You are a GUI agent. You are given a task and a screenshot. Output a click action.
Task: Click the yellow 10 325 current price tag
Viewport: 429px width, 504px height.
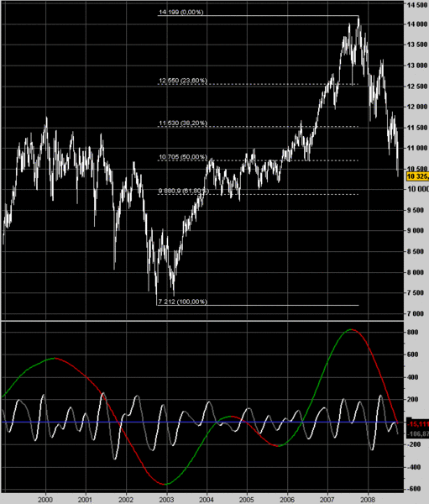pos(417,176)
